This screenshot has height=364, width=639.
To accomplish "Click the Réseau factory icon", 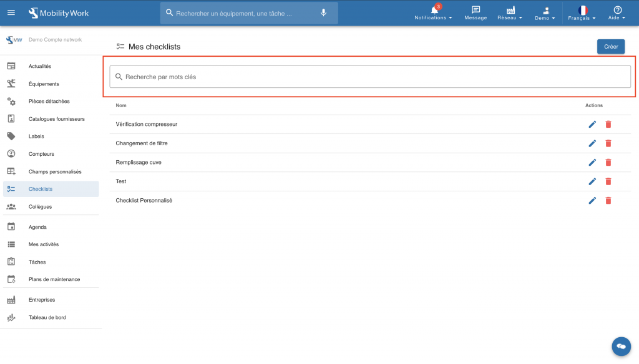I will [x=510, y=10].
